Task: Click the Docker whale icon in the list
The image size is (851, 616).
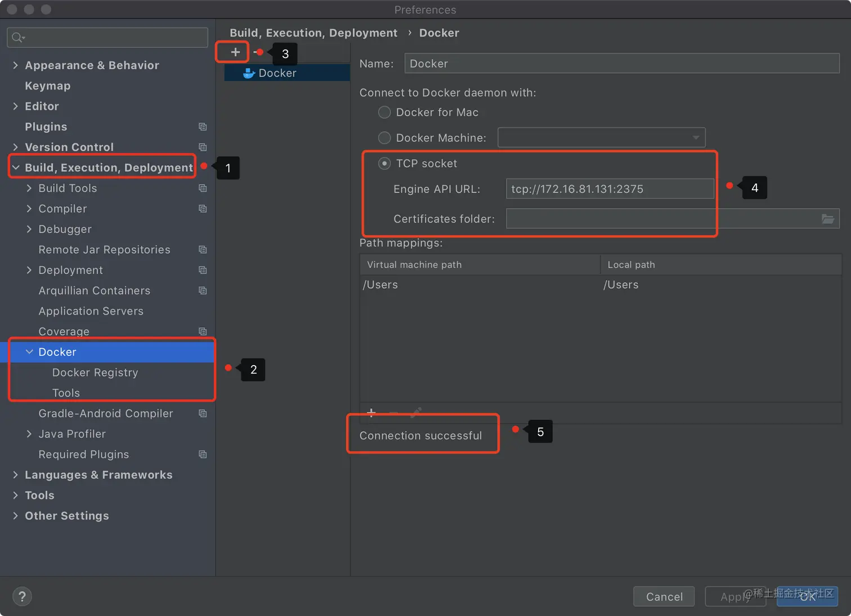Action: click(x=249, y=73)
